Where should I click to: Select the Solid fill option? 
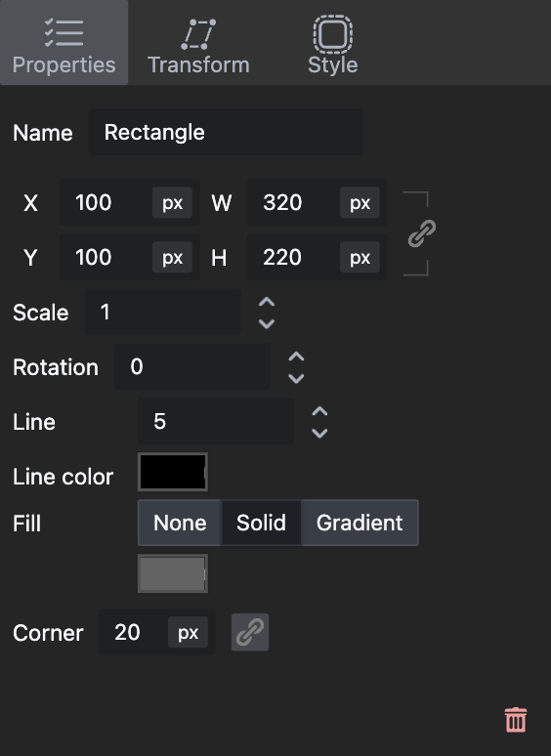pyautogui.click(x=261, y=523)
